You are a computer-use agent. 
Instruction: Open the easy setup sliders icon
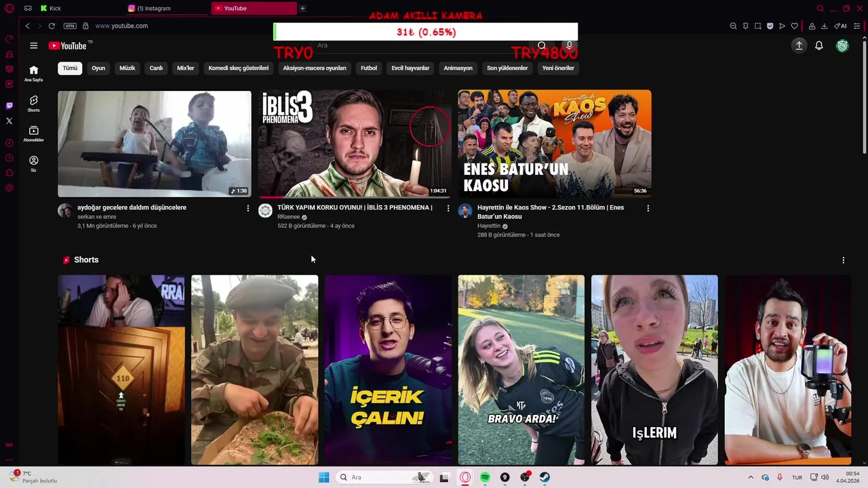coord(857,26)
